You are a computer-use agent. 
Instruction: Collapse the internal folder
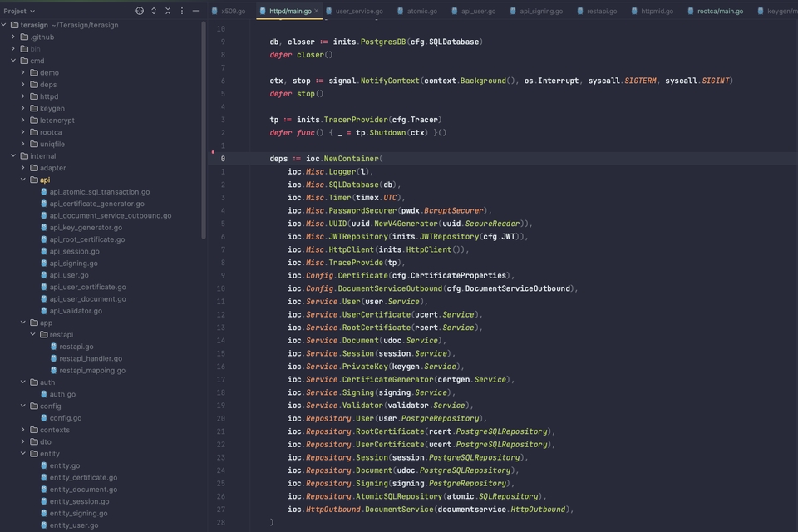pos(14,155)
